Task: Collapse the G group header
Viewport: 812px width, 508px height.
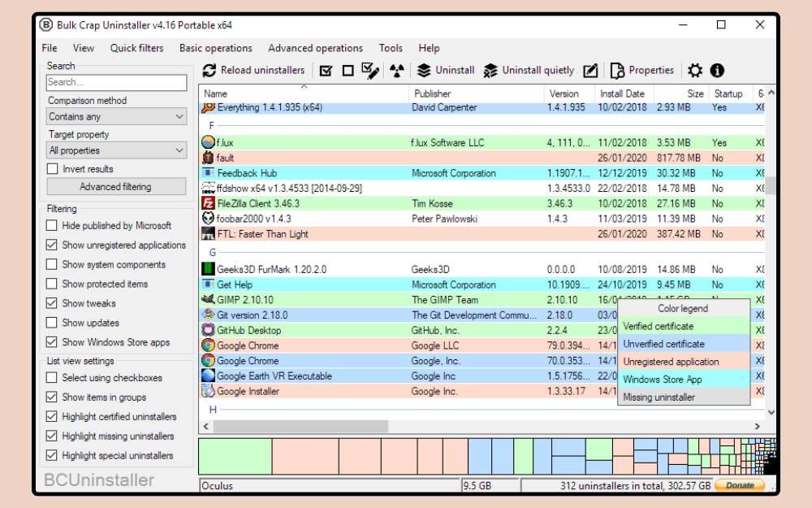Action: click(x=213, y=253)
